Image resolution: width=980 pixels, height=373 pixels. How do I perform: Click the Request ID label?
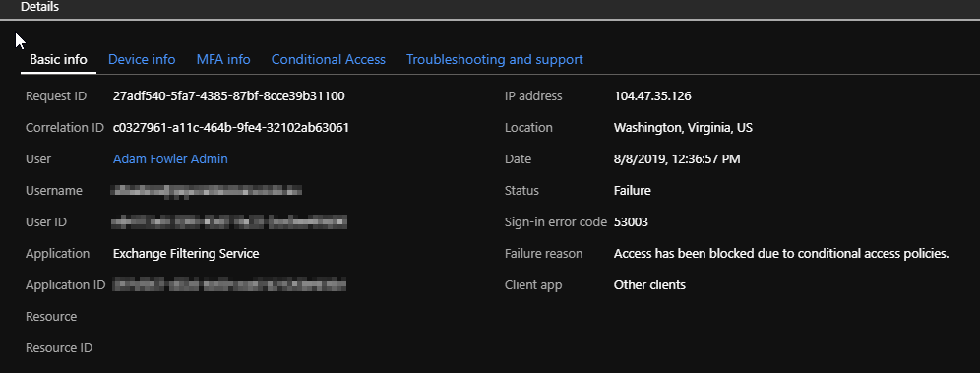point(56,96)
